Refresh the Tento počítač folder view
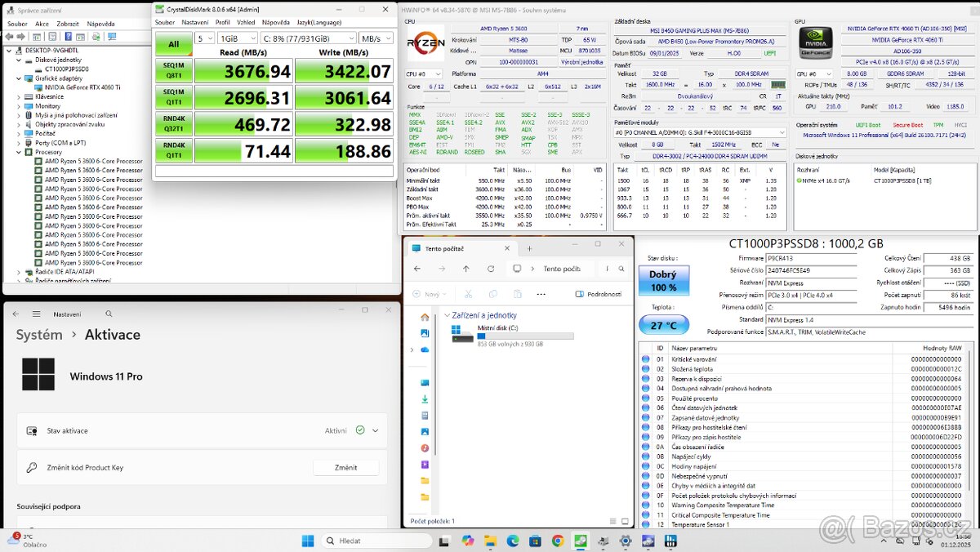Image resolution: width=980 pixels, height=552 pixels. click(x=490, y=269)
